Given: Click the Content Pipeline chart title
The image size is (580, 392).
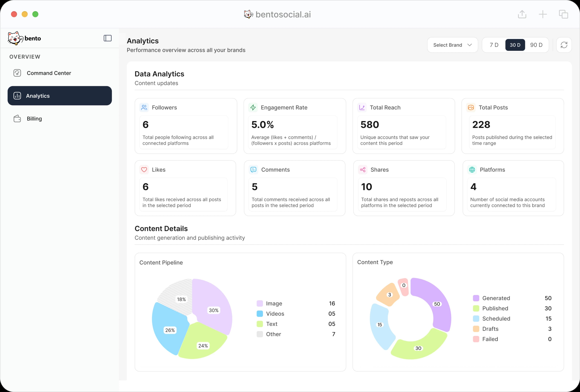Looking at the screenshot, I should click(161, 262).
